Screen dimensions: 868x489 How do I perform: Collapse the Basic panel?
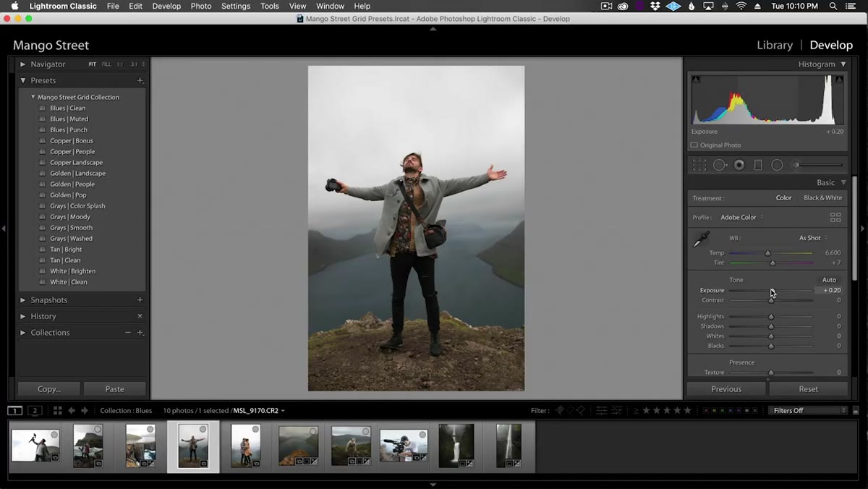(843, 182)
